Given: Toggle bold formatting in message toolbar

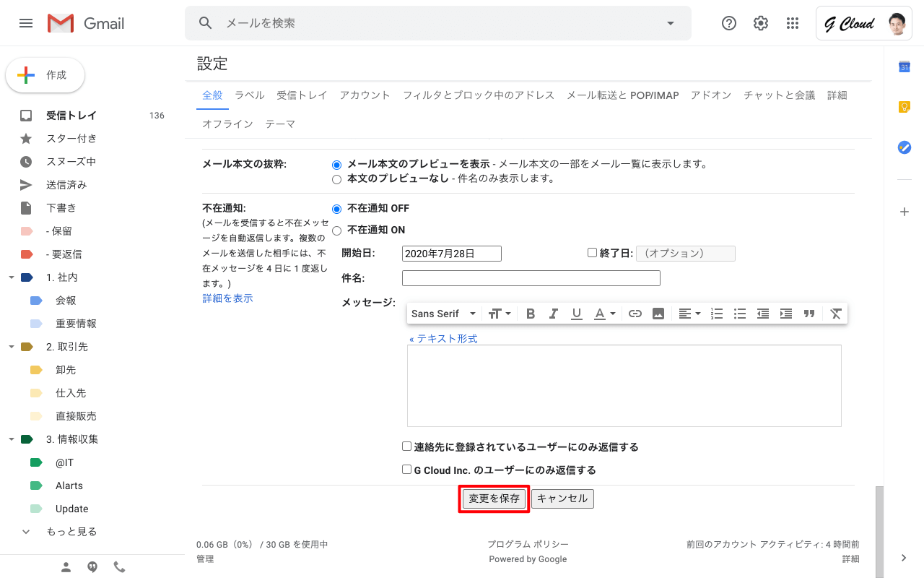Looking at the screenshot, I should tap(531, 314).
